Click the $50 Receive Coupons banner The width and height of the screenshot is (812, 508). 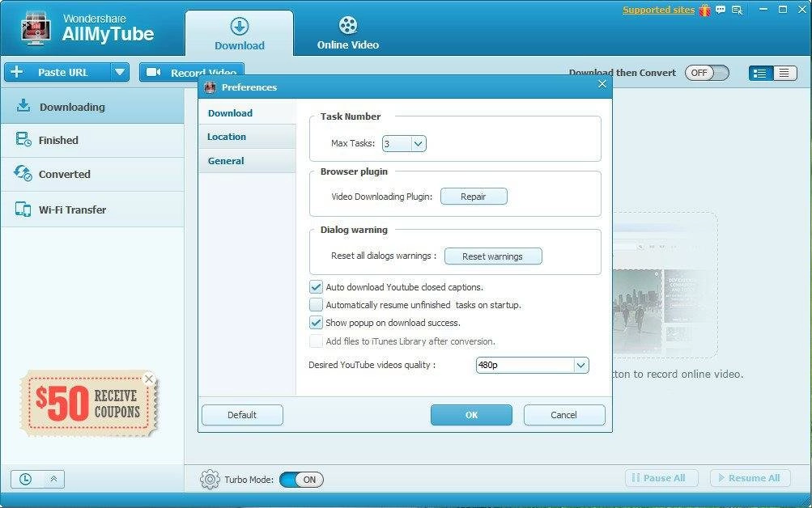coord(87,403)
